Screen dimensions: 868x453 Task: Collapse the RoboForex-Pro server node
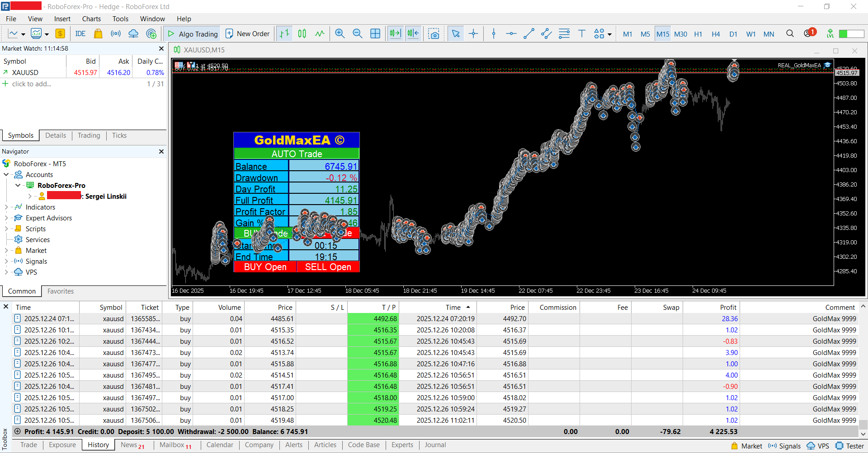(x=18, y=185)
